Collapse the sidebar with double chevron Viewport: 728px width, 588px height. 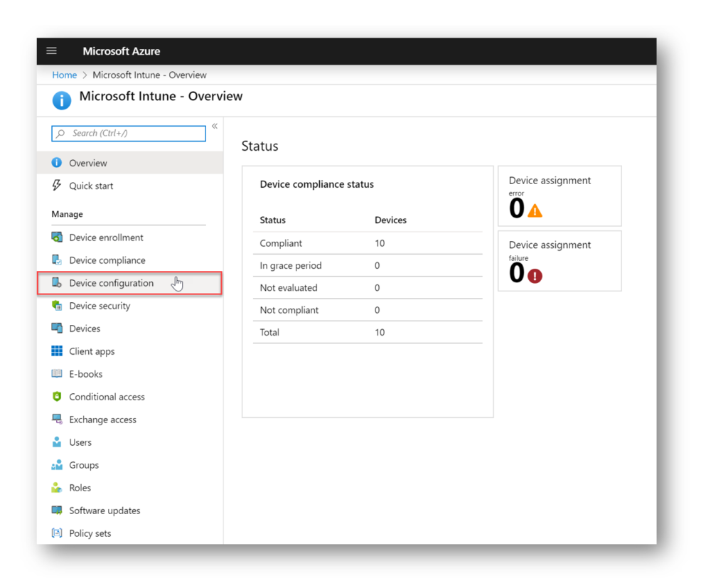(x=215, y=126)
